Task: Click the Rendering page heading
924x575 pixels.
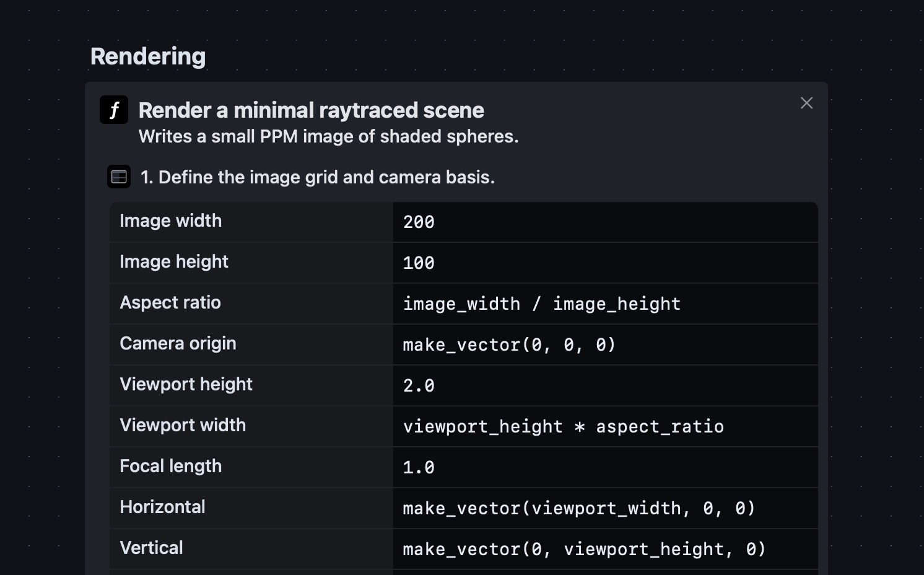Action: click(148, 56)
